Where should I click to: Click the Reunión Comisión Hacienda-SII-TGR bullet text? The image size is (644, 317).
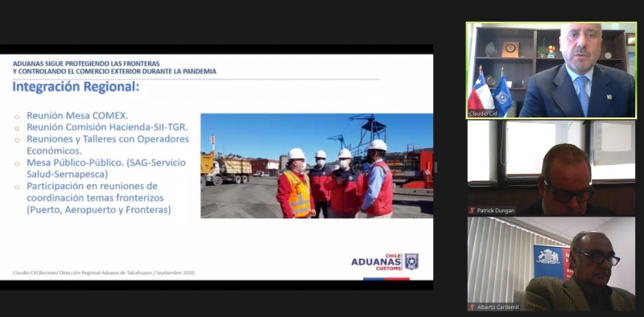tap(107, 127)
